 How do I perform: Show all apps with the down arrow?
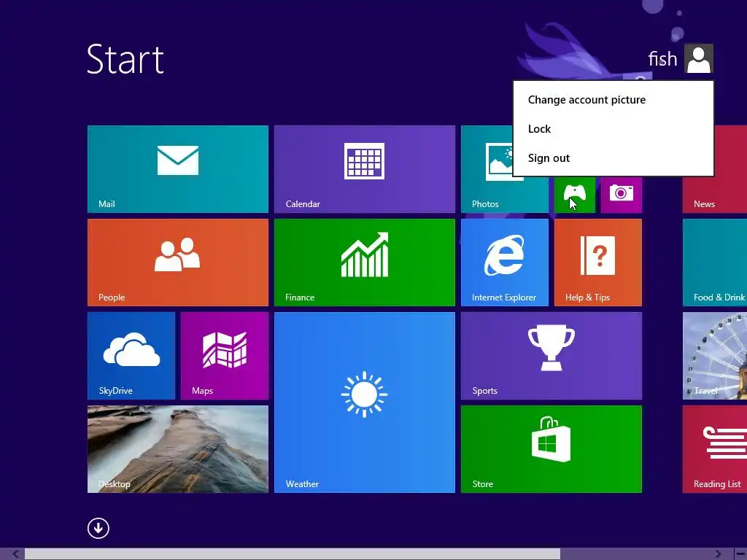pyautogui.click(x=98, y=528)
